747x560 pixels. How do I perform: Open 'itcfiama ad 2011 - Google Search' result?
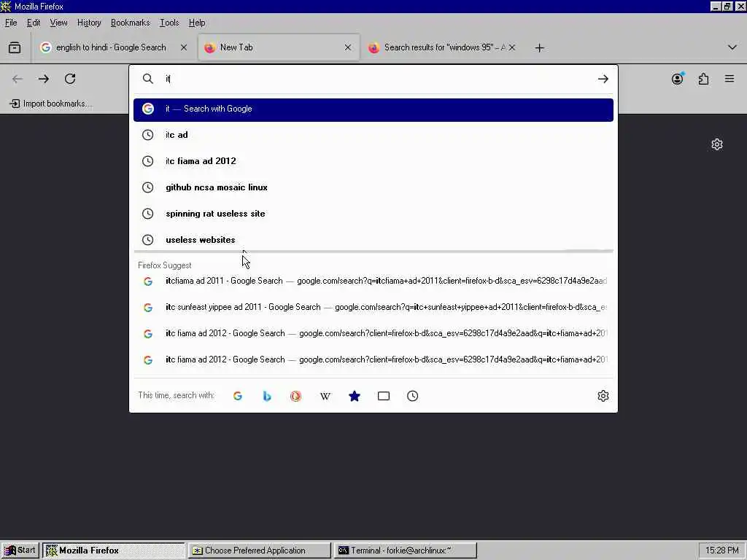(373, 281)
